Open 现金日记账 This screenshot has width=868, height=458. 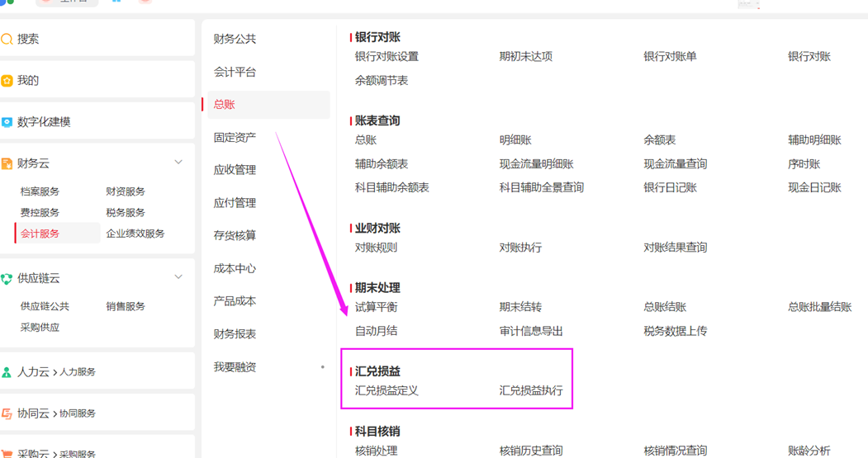814,188
